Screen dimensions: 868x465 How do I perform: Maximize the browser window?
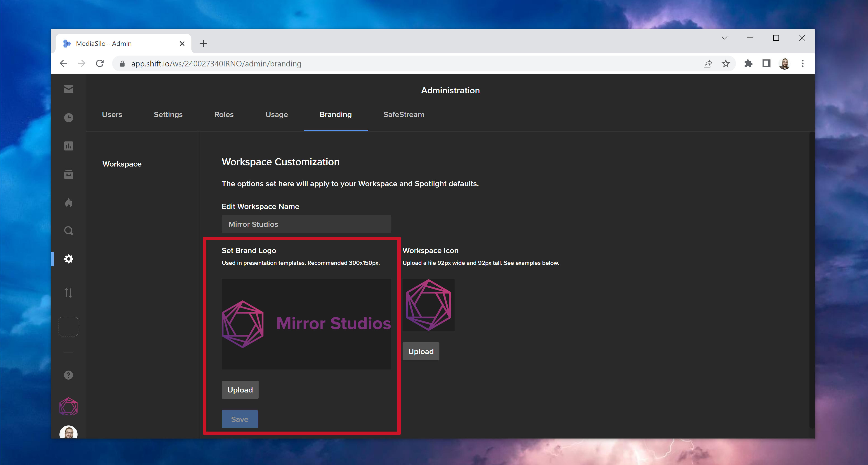click(776, 38)
